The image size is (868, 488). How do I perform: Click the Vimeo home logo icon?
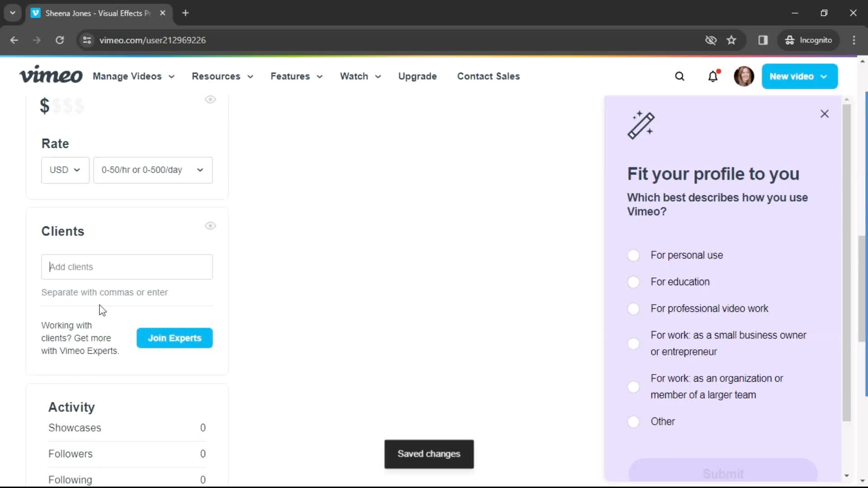[51, 76]
